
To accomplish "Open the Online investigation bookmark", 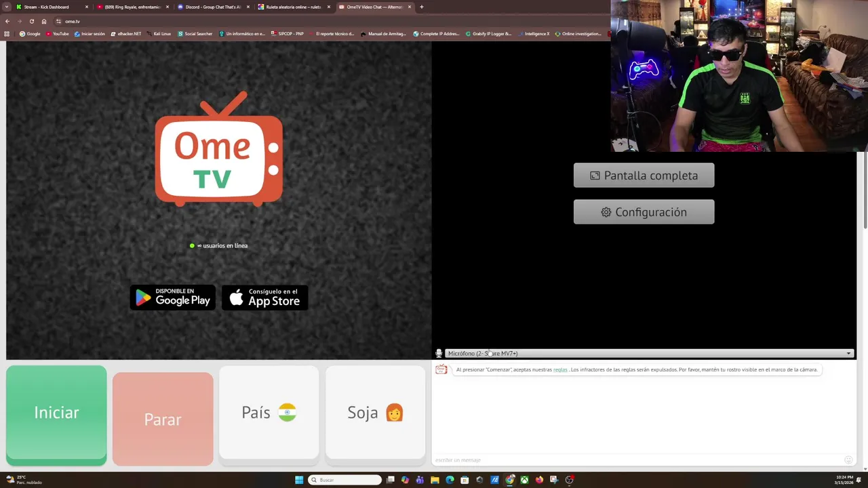I will pyautogui.click(x=578, y=33).
